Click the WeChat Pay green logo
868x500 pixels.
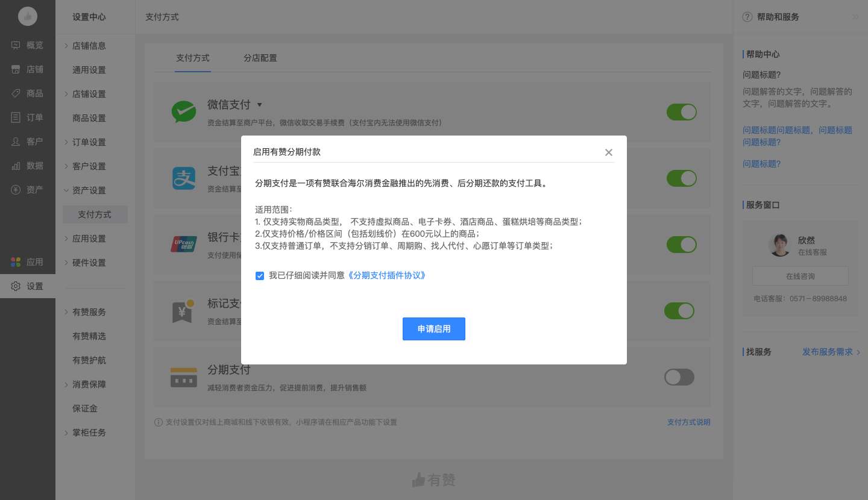pyautogui.click(x=184, y=111)
